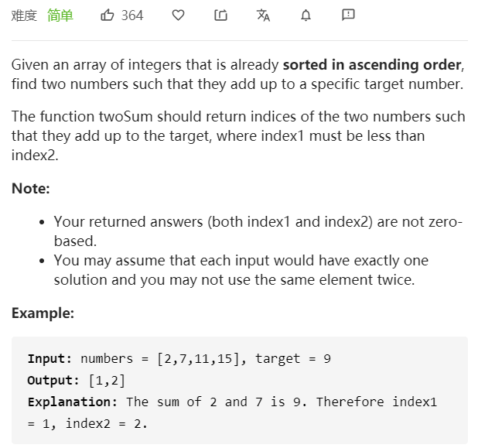478x448 pixels.
Task: Switch language with the translate icon
Action: click(x=263, y=15)
